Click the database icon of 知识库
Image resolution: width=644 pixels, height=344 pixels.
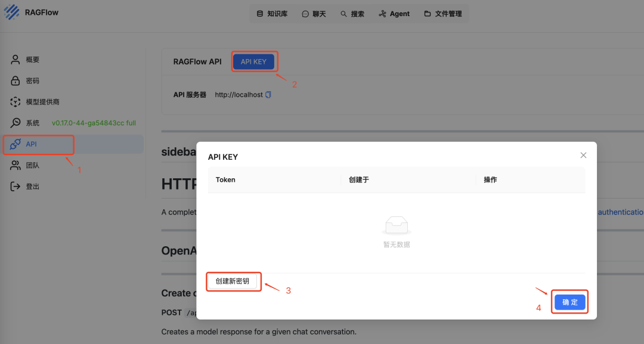click(259, 14)
